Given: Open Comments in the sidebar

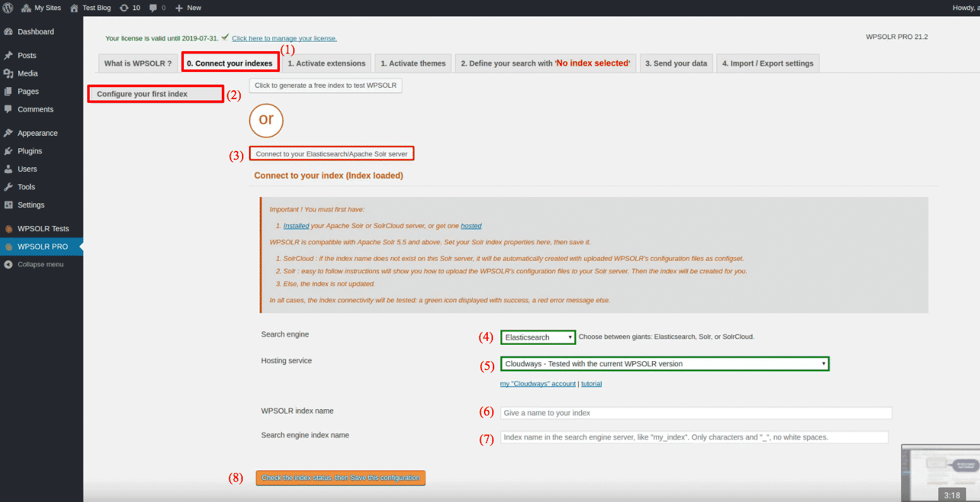Looking at the screenshot, I should [x=42, y=109].
